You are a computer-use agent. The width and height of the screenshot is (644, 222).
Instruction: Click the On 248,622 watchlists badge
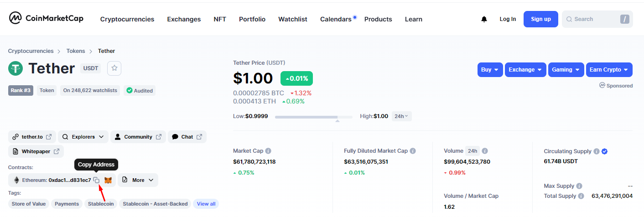coord(90,90)
